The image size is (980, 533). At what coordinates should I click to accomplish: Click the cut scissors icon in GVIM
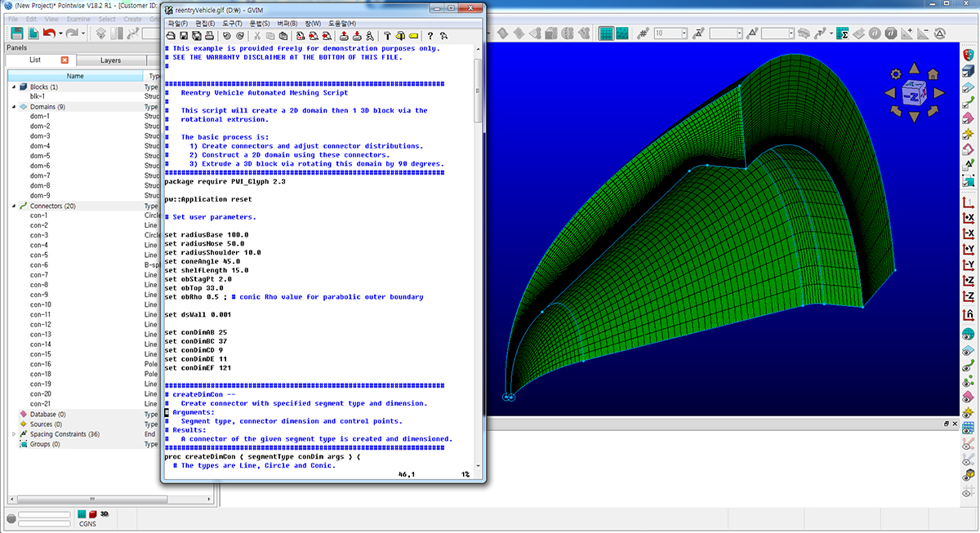[257, 36]
